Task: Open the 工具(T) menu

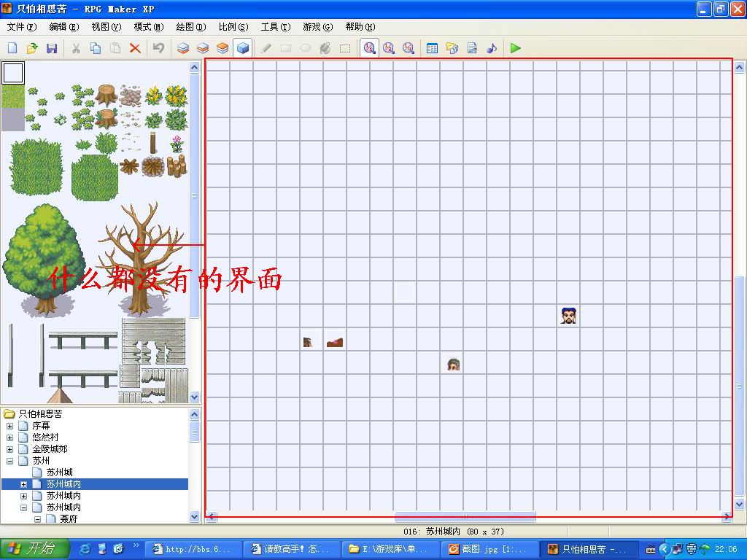Action: click(x=276, y=27)
